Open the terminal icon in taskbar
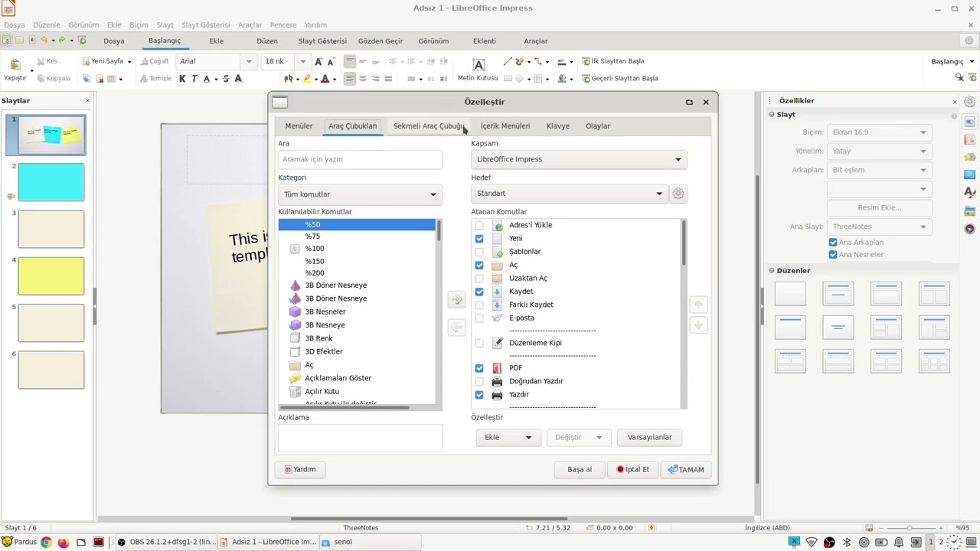This screenshot has width=980, height=551. 98,542
